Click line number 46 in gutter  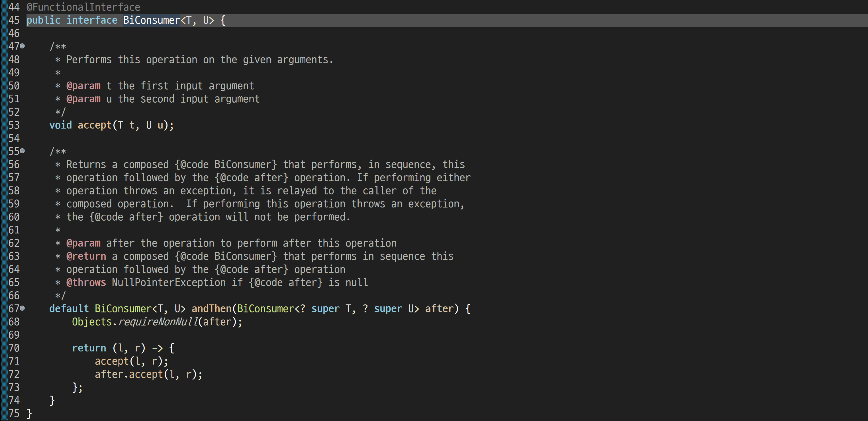(14, 33)
